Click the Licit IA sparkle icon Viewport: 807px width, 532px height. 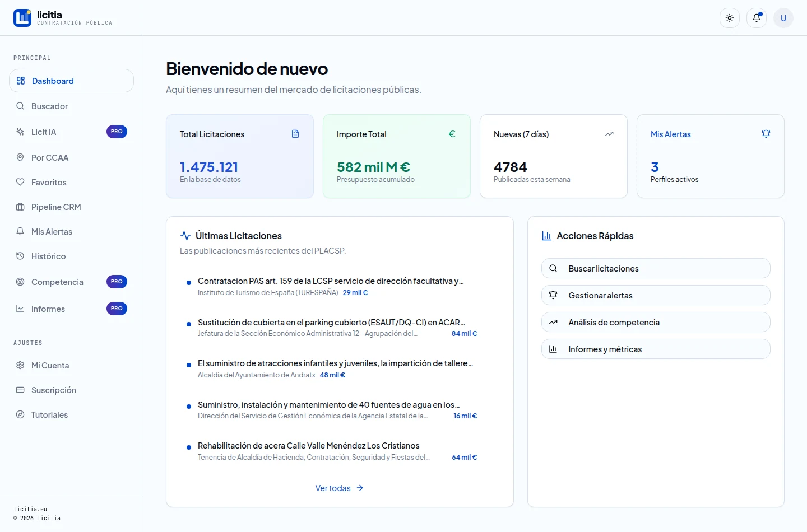[20, 132]
